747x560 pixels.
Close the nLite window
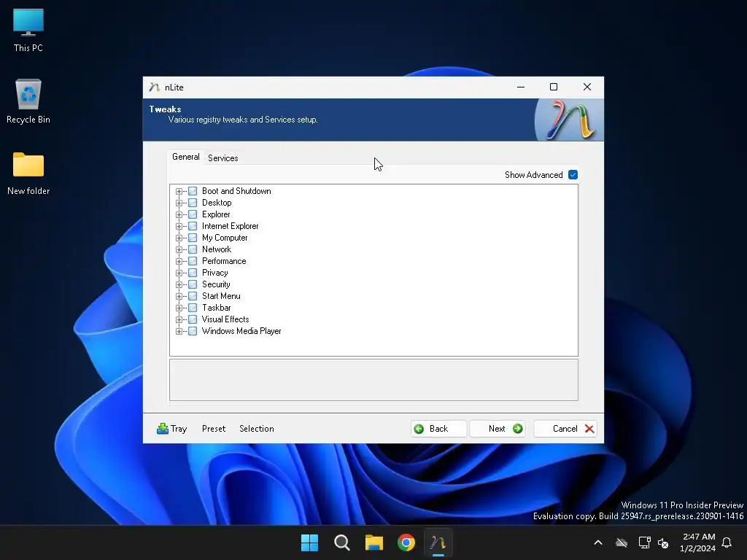587,87
